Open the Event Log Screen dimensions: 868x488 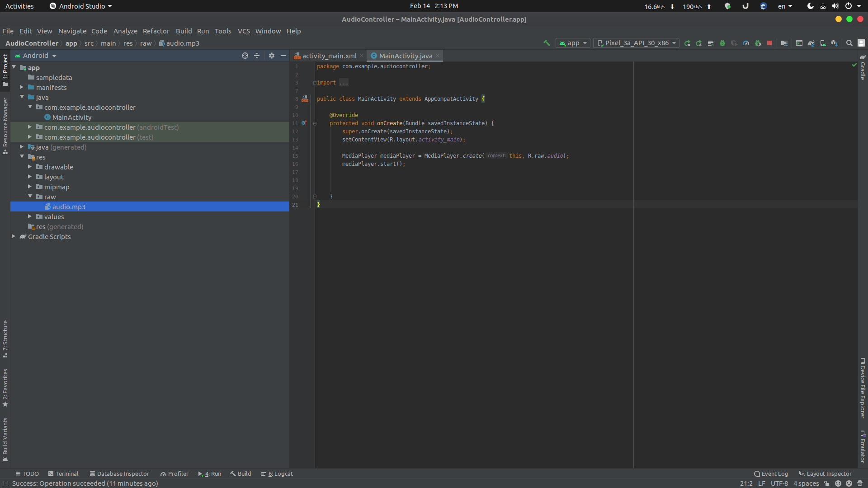click(771, 474)
